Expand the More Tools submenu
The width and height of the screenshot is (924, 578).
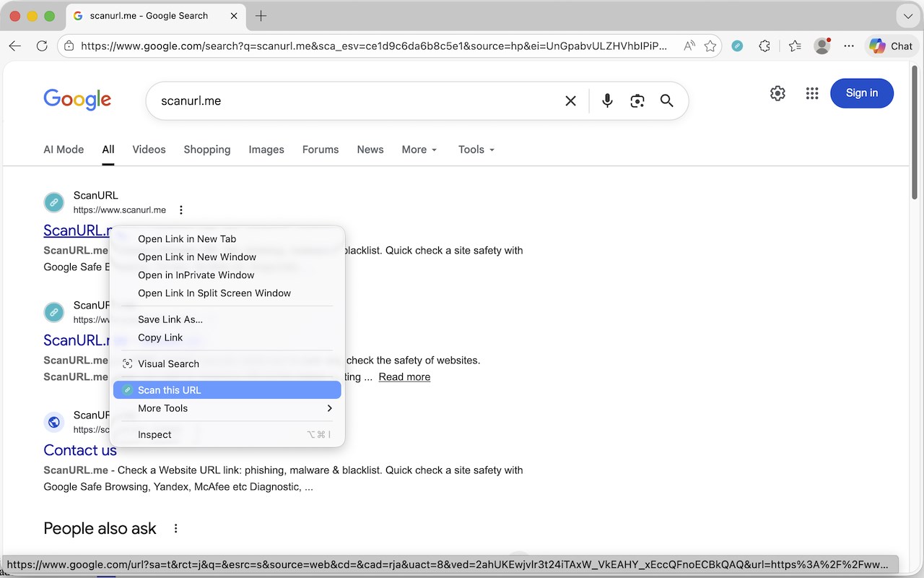227,408
